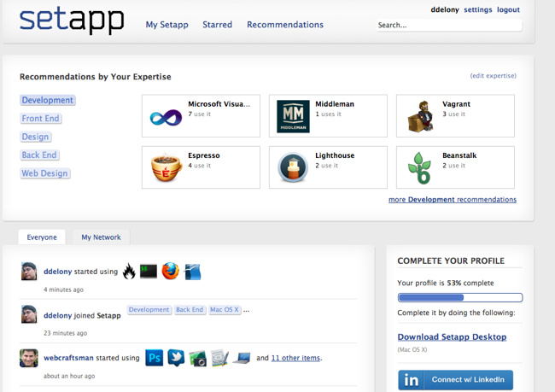Select the Back End expertise filter
Viewport: 555px width, 392px height.
point(39,155)
